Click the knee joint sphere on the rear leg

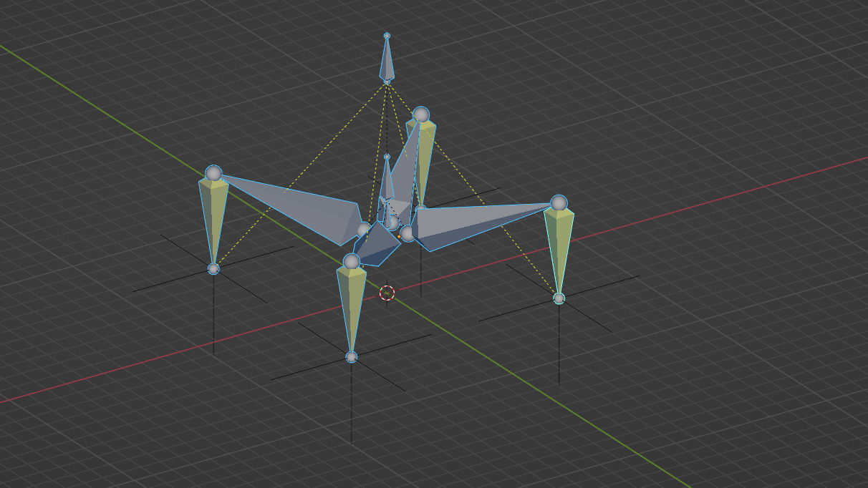click(x=421, y=114)
